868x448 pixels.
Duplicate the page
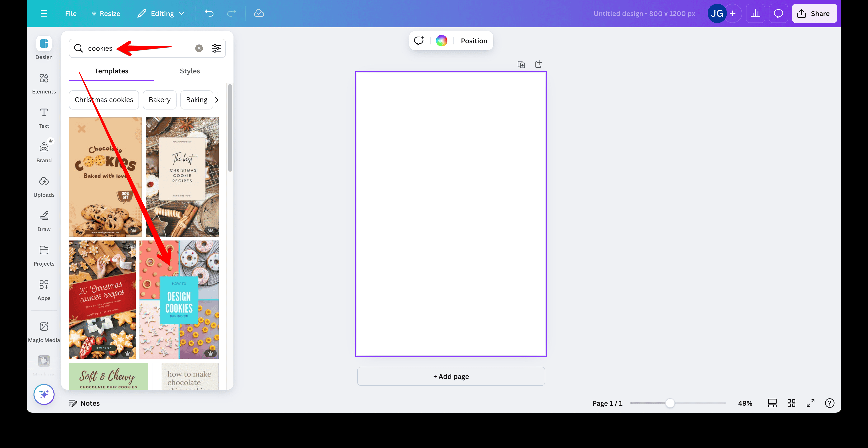pyautogui.click(x=521, y=64)
